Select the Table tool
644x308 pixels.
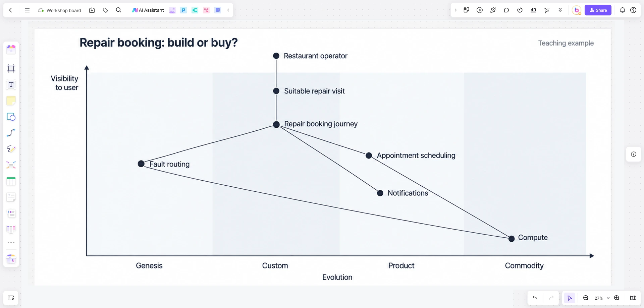tap(11, 181)
